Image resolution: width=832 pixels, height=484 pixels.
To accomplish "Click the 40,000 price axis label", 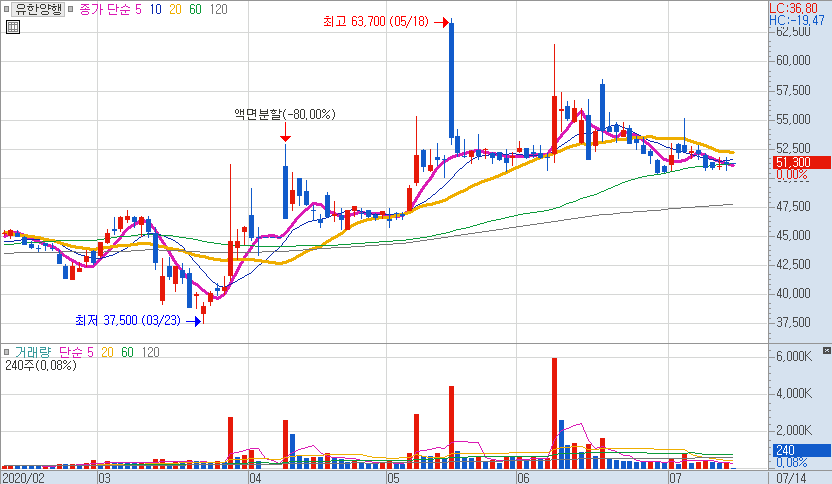I will click(x=793, y=293).
